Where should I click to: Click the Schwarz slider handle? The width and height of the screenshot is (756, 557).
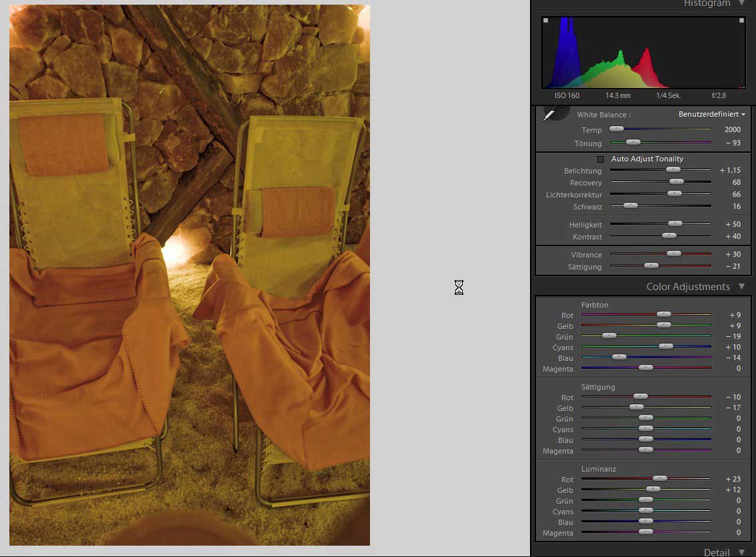pyautogui.click(x=630, y=206)
